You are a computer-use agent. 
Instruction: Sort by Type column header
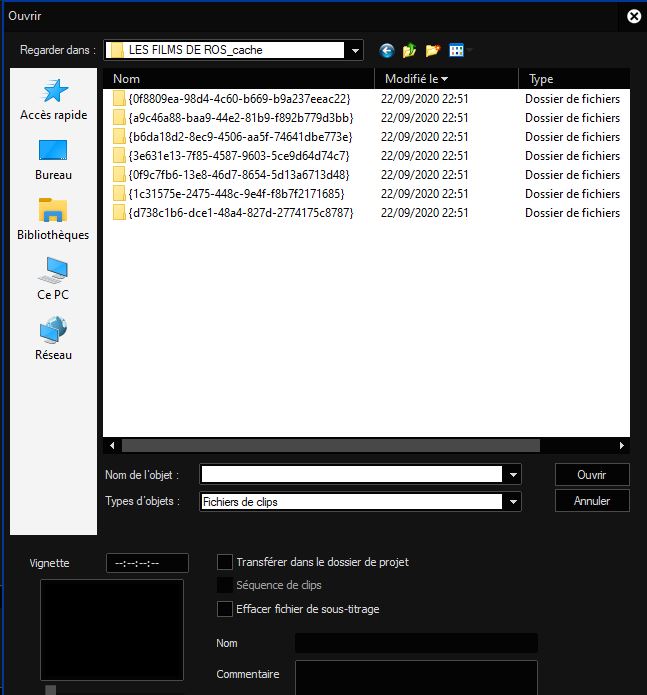tap(574, 79)
